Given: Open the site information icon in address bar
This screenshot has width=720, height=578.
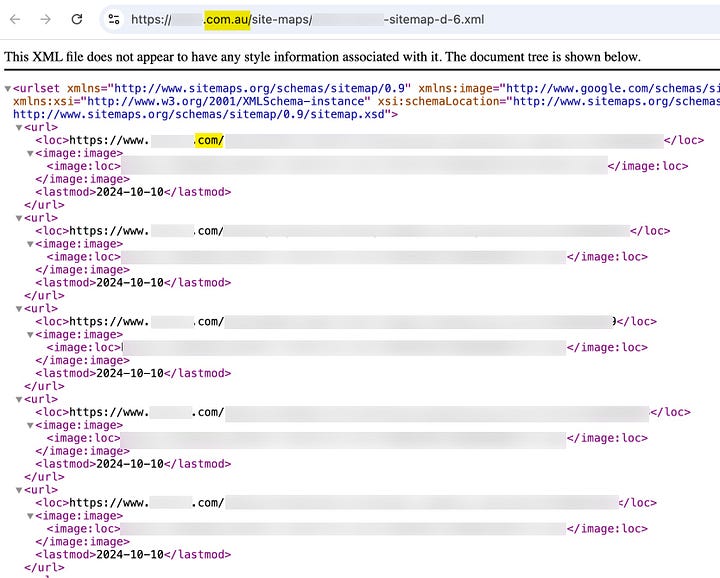Looking at the screenshot, I should pos(113,19).
